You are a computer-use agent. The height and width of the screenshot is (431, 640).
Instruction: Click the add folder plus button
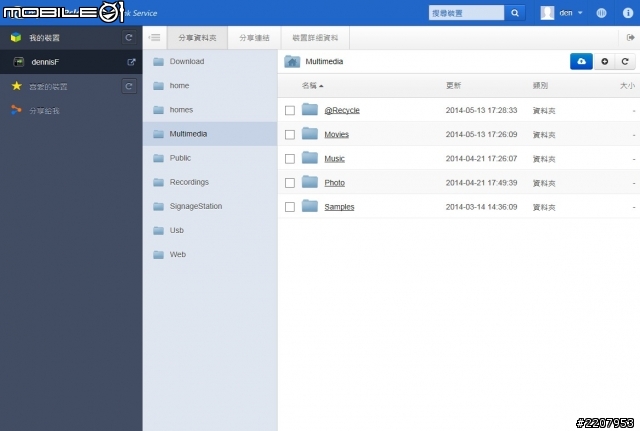coord(604,62)
